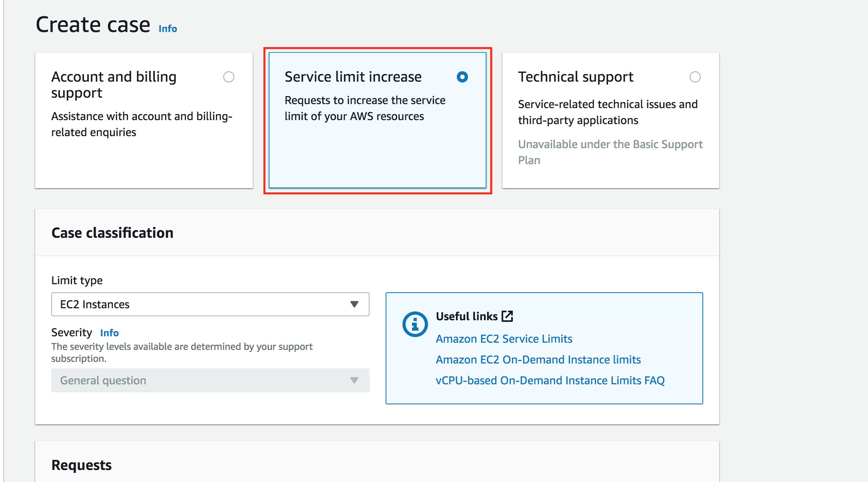The height and width of the screenshot is (482, 868).
Task: Open Info link next to Severity
Action: pyautogui.click(x=109, y=333)
